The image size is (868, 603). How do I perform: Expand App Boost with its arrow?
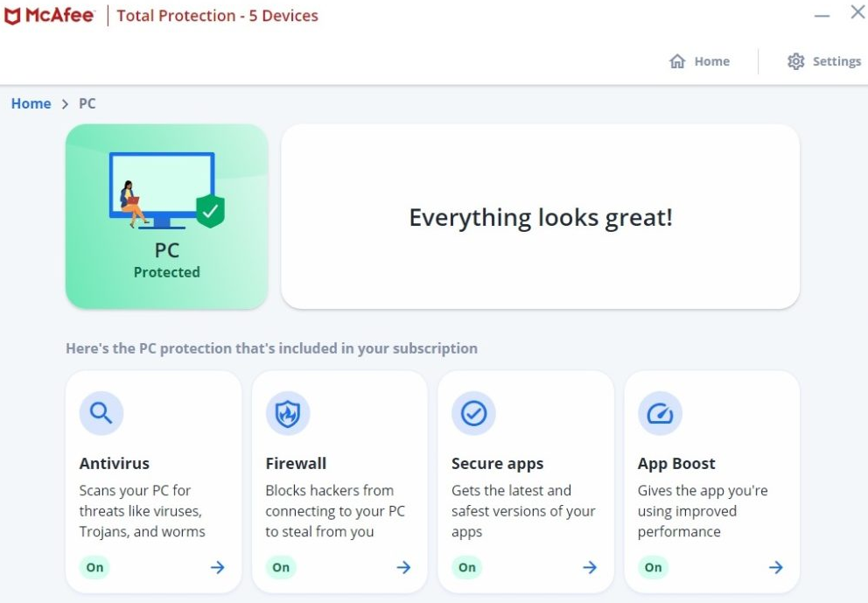pyautogui.click(x=775, y=567)
